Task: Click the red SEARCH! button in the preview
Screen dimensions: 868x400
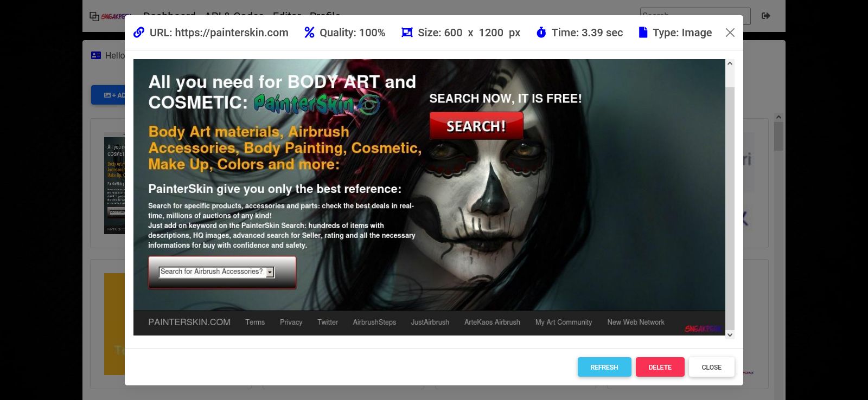Action: (x=476, y=126)
